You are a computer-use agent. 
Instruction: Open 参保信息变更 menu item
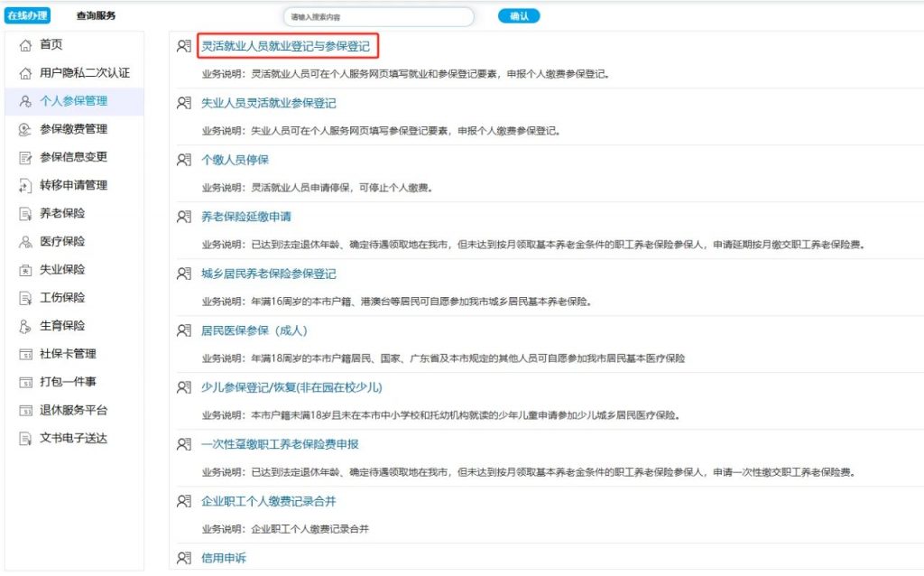[74, 157]
